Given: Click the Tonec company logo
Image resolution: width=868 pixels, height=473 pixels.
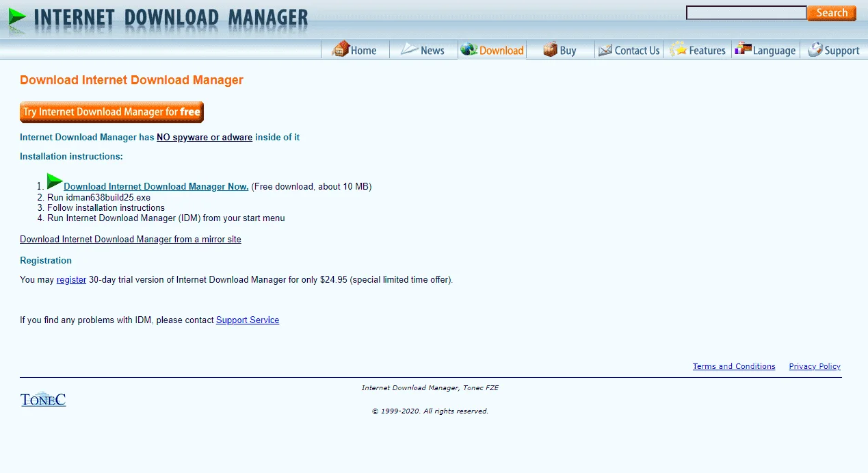Looking at the screenshot, I should coord(43,399).
